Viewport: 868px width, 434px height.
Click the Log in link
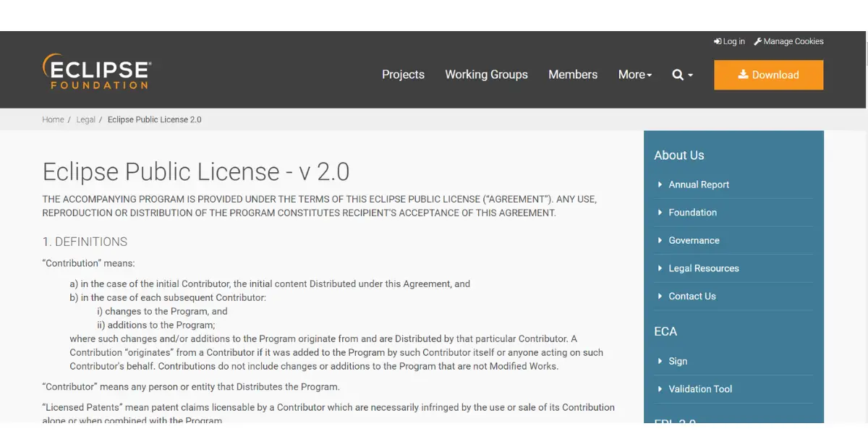click(729, 41)
